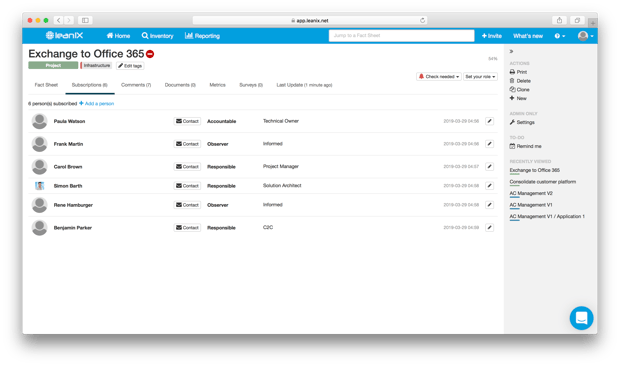Click the Infrastructure tag
The image size is (620, 366).
pyautogui.click(x=96, y=66)
